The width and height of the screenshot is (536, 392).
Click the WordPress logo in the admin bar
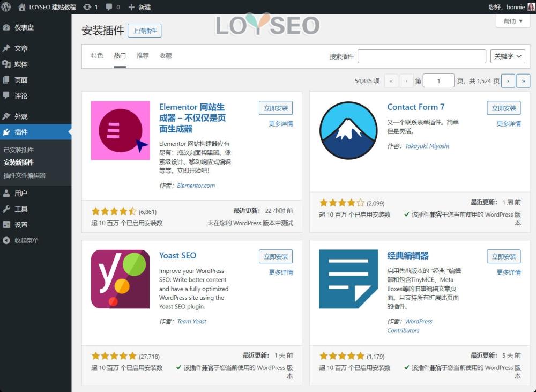tap(7, 7)
